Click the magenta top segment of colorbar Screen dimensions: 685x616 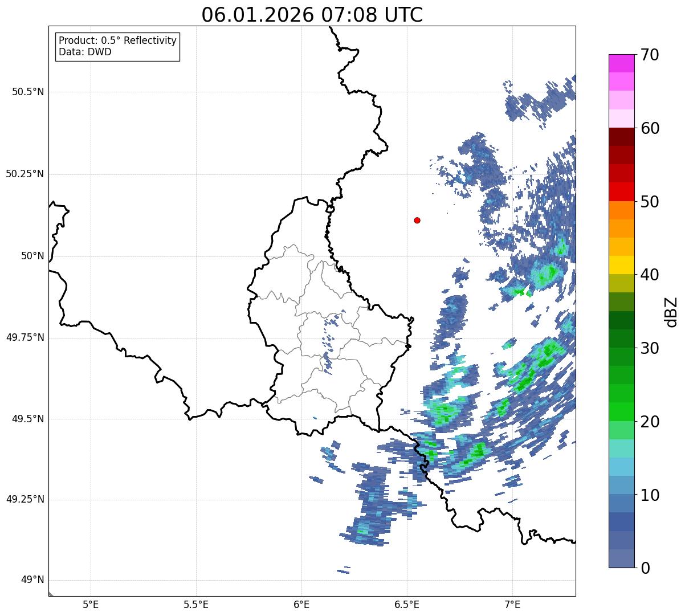[622, 63]
